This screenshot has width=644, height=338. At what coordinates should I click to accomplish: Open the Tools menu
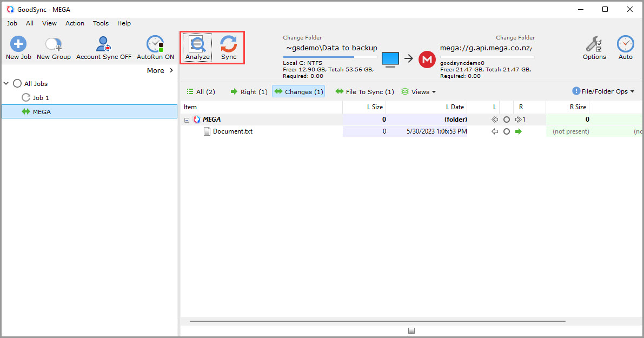[101, 23]
